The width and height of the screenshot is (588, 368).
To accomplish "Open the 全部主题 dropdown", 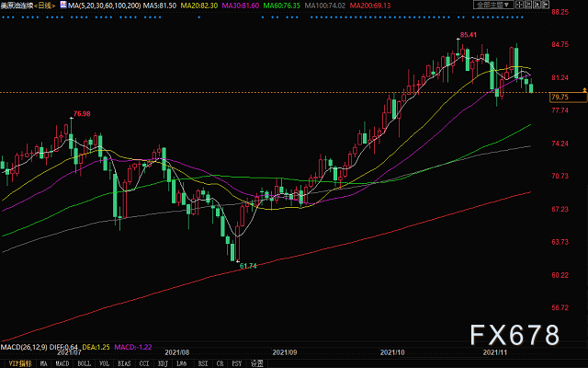I will click(493, 5).
